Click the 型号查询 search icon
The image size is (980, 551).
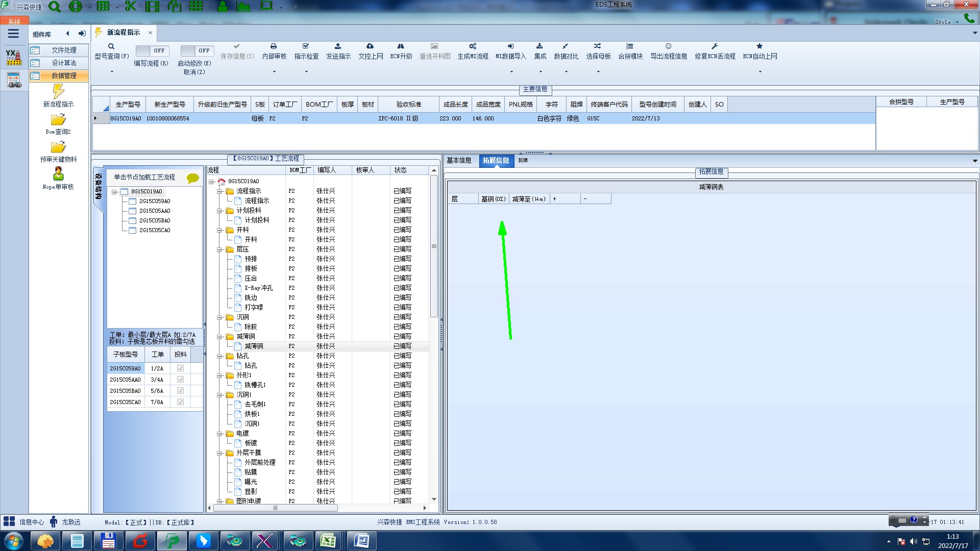point(111,46)
